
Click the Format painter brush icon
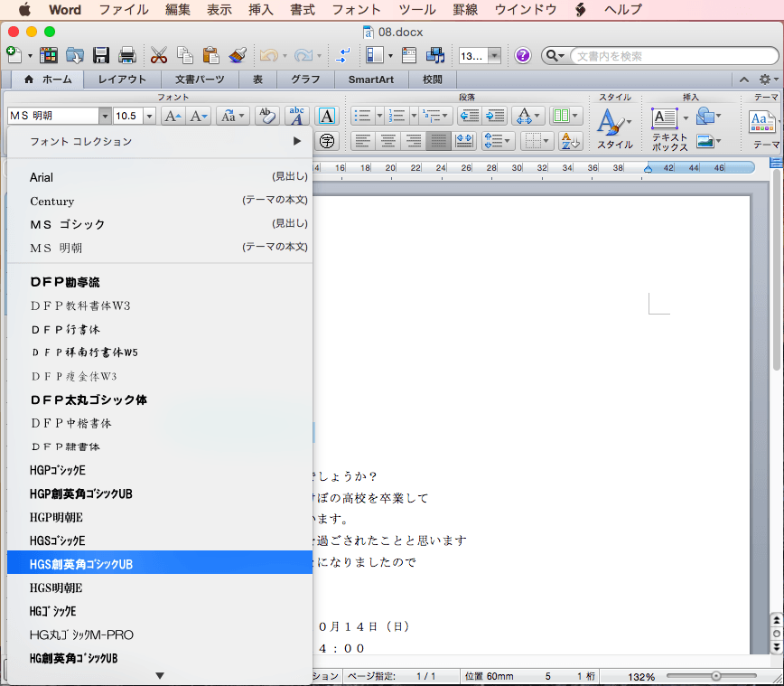tap(238, 55)
